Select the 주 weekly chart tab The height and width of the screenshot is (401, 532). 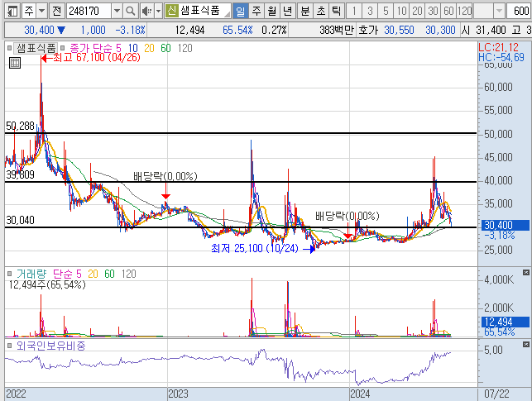[256, 11]
